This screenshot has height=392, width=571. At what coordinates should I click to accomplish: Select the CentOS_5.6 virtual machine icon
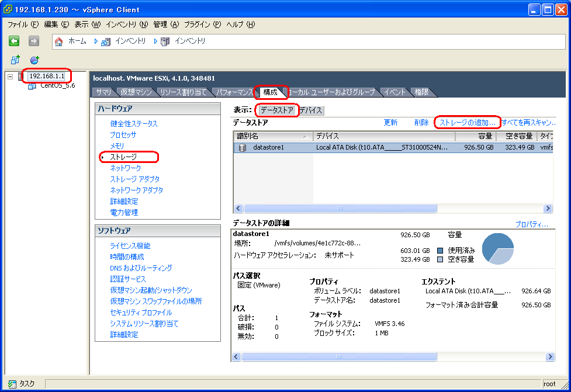pos(33,86)
